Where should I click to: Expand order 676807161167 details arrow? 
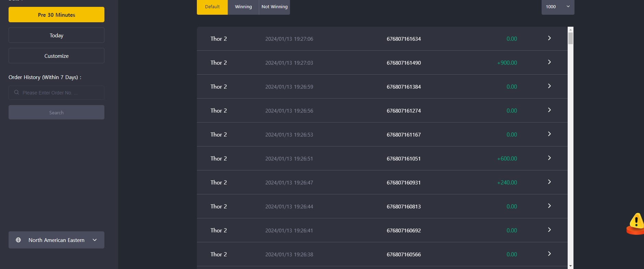(549, 134)
